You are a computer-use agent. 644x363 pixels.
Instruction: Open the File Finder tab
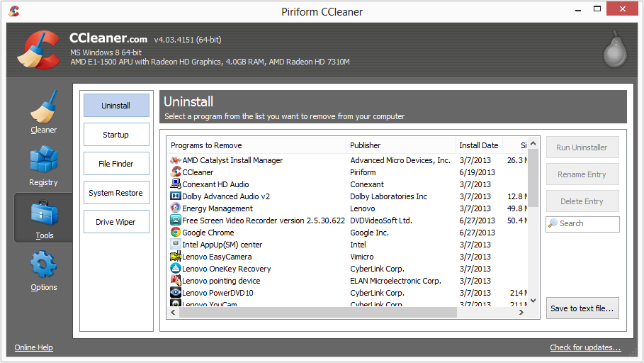coord(116,164)
